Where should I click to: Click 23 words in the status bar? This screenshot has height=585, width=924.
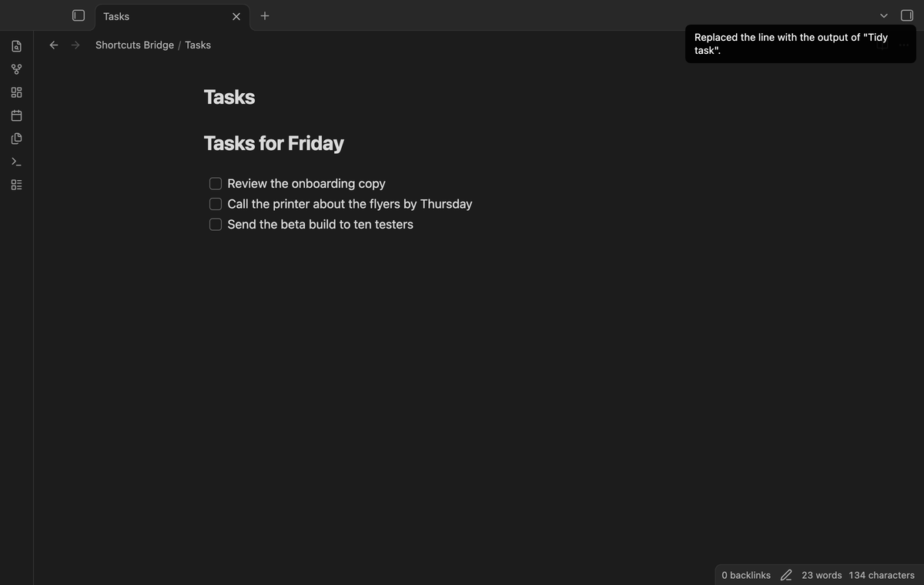(x=822, y=575)
